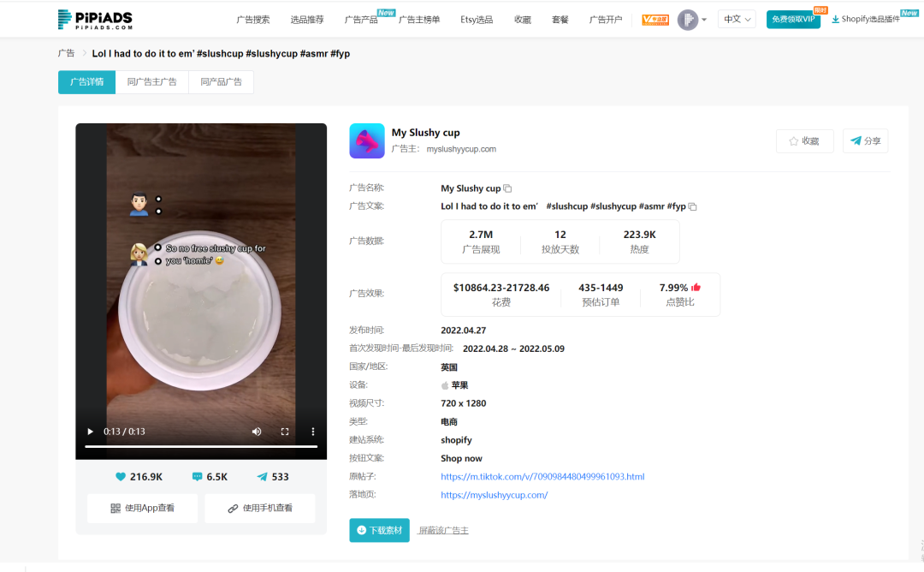Open 套餐 in top navigation
This screenshot has height=572, width=924.
click(560, 20)
